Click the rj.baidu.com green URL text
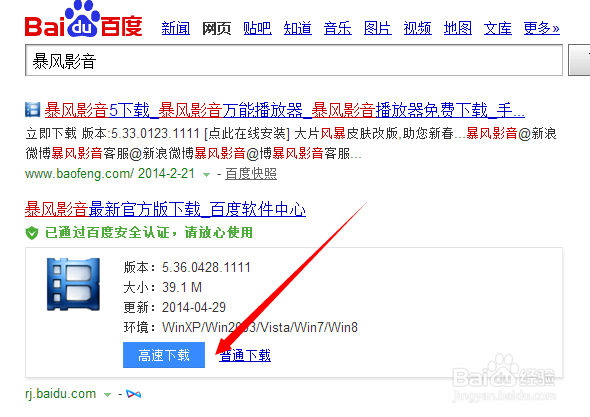 click(61, 394)
